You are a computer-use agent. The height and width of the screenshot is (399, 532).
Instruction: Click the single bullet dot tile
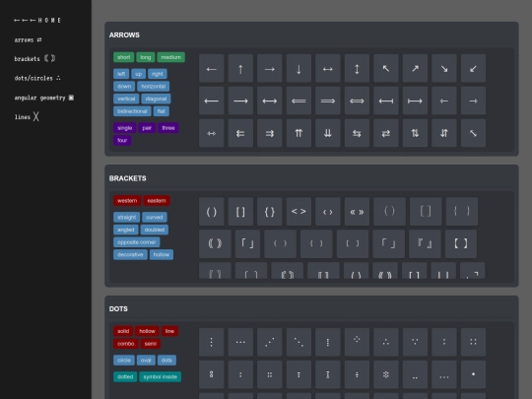pyautogui.click(x=473, y=374)
